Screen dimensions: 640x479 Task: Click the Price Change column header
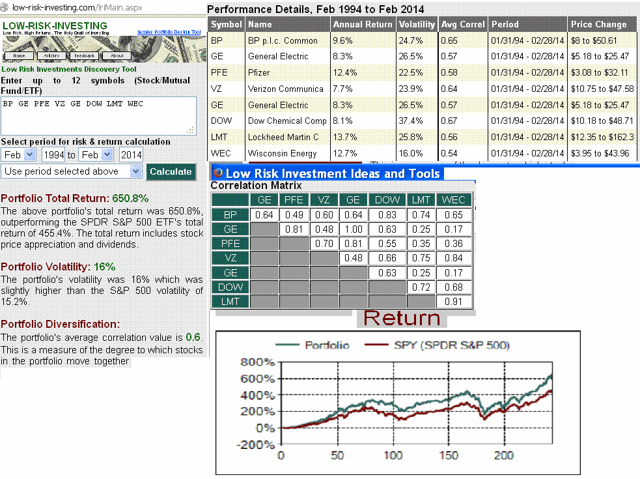coord(602,24)
